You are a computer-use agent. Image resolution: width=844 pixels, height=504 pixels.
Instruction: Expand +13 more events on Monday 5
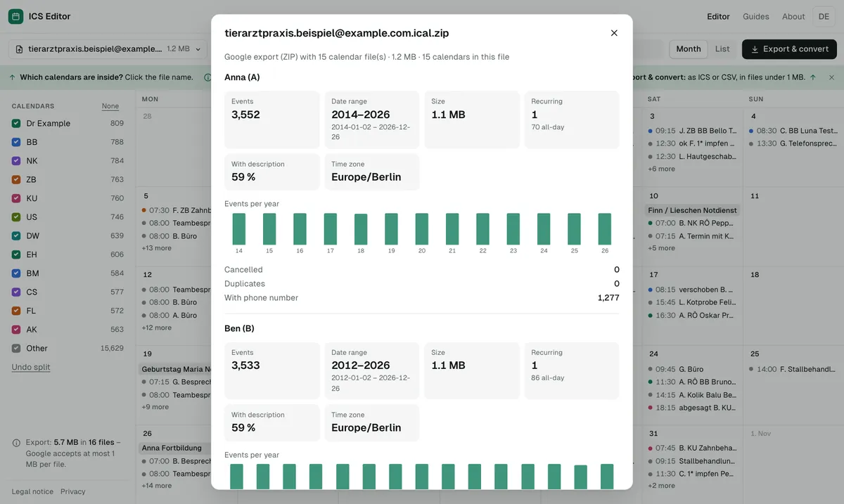[157, 248]
